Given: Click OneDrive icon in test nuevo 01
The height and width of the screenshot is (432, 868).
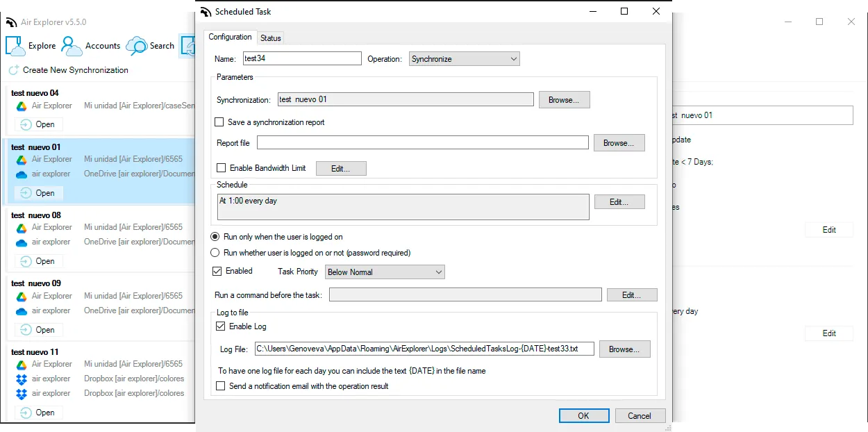Looking at the screenshot, I should click(x=22, y=174).
